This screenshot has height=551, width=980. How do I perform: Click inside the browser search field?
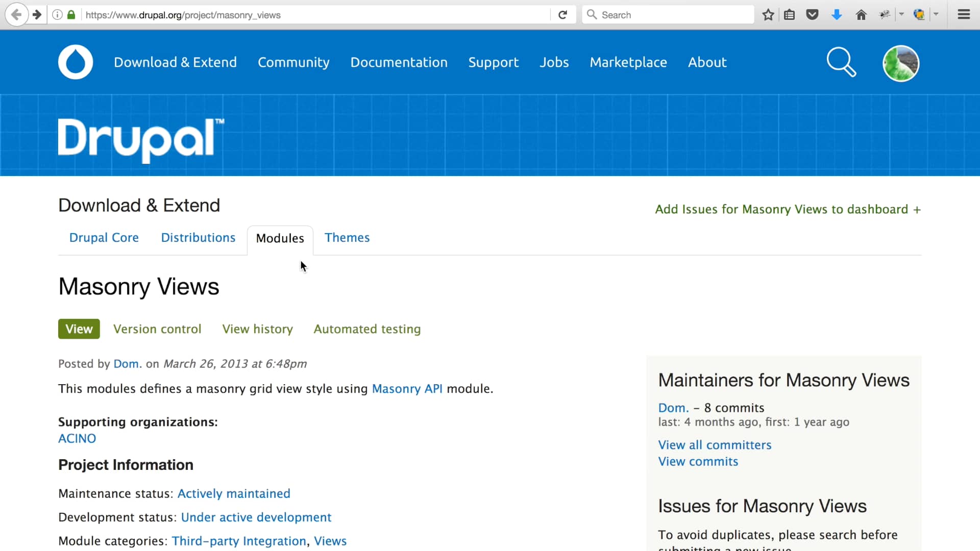[664, 14]
